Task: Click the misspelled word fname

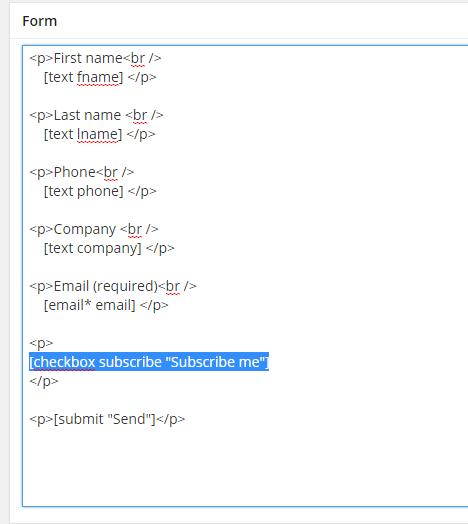Action: point(98,77)
